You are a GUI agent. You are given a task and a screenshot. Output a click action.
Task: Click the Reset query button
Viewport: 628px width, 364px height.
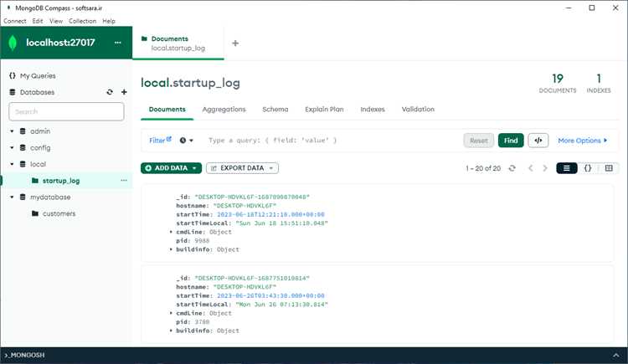coord(479,141)
